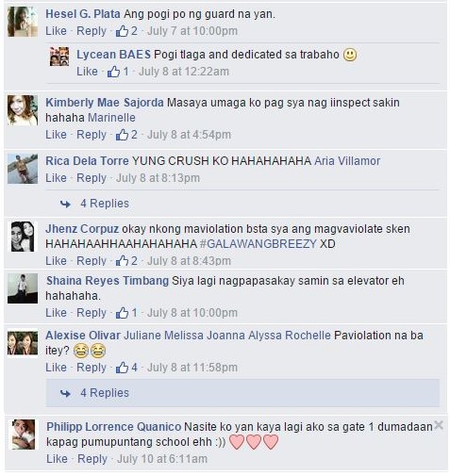This screenshot has width=450, height=476.
Task: Click the thumbs-up icon on Shaina Reyes Timbang's comment
Action: point(122,313)
